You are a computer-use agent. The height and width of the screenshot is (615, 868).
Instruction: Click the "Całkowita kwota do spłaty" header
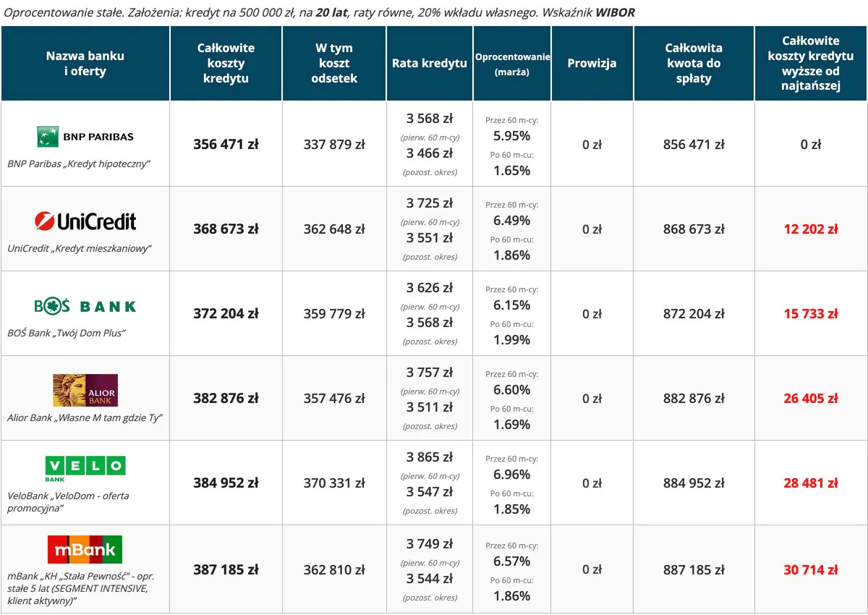click(694, 64)
